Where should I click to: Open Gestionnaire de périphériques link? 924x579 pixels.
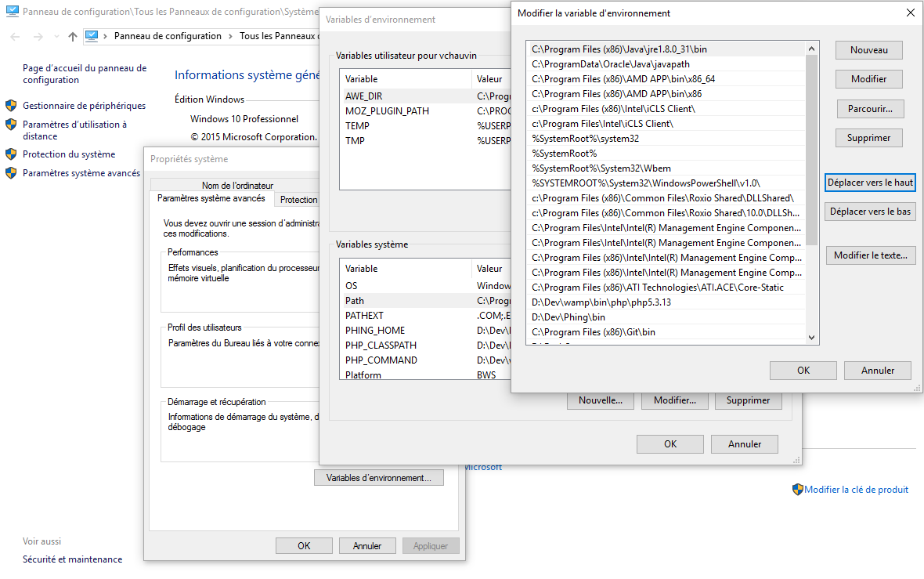(x=85, y=106)
